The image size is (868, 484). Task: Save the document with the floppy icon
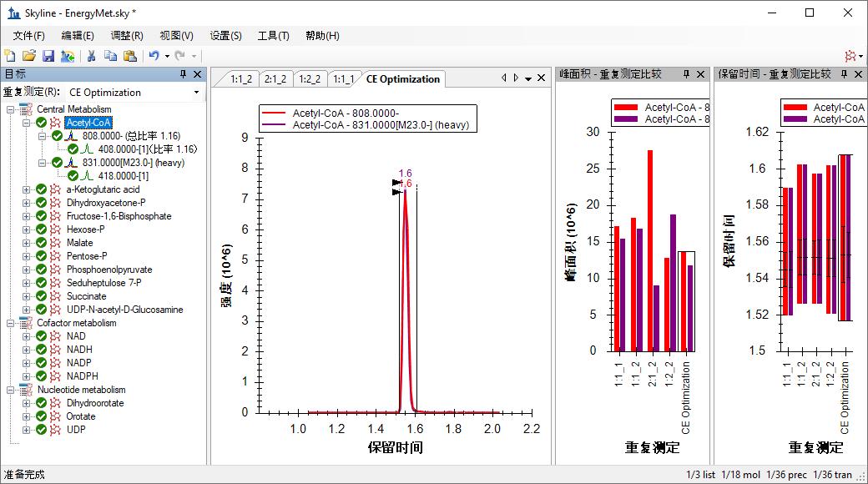(48, 56)
